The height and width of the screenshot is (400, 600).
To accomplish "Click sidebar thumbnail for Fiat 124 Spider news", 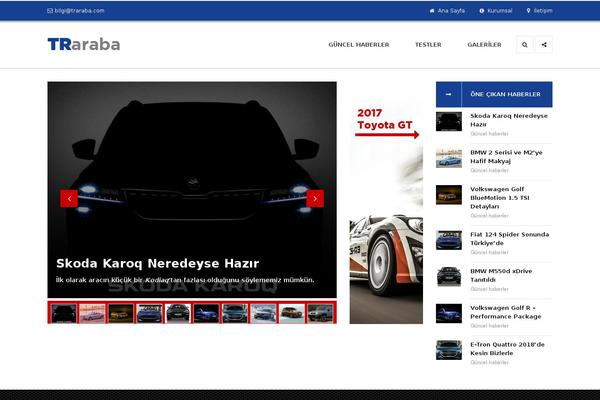I will pyautogui.click(x=449, y=240).
